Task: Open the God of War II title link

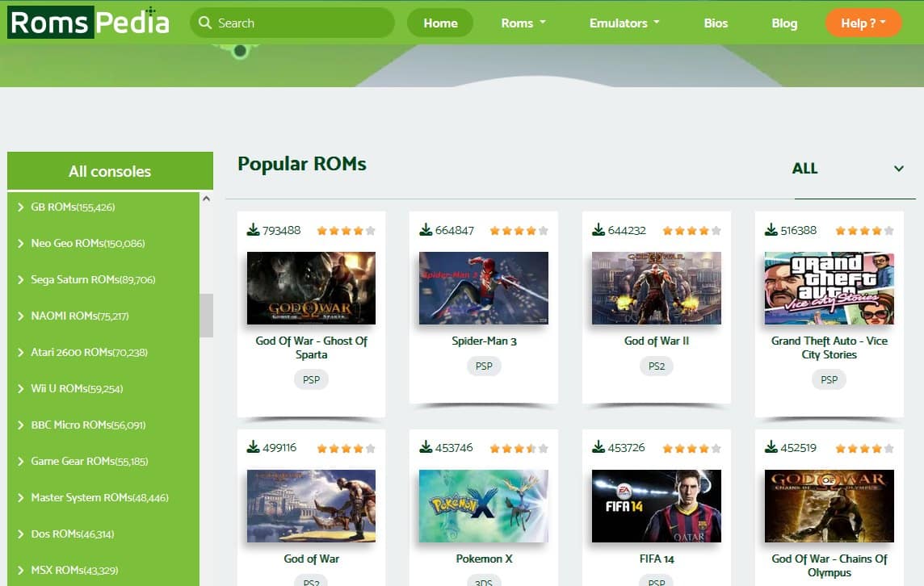Action: pyautogui.click(x=657, y=341)
